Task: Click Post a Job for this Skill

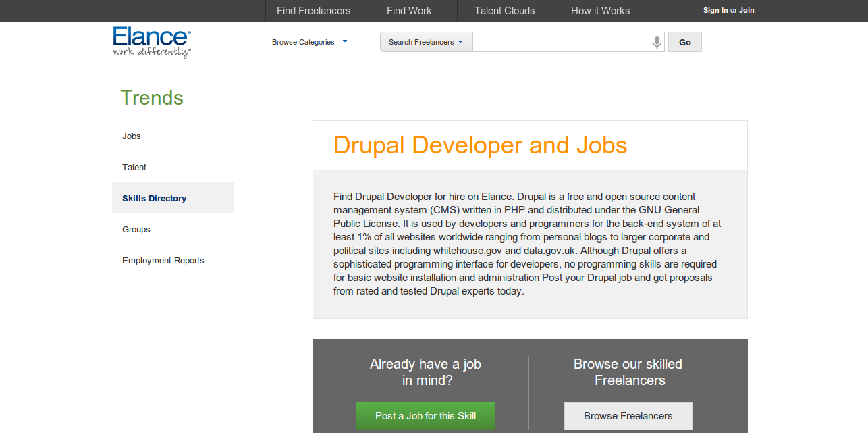Action: (425, 416)
